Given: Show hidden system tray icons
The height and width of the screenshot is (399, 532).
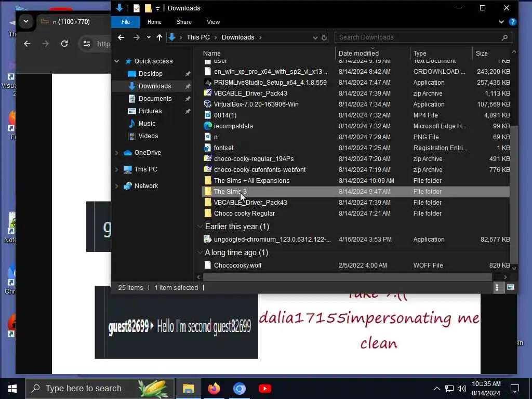Looking at the screenshot, I should [x=436, y=389].
